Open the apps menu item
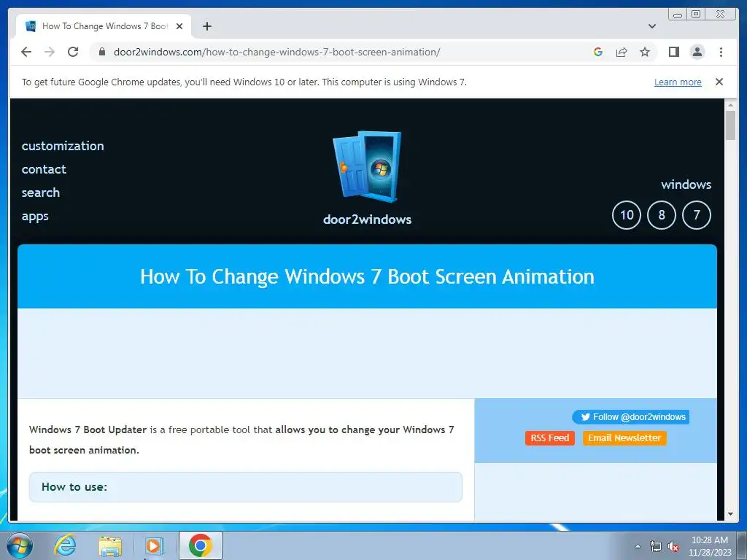747x560 pixels. (35, 216)
